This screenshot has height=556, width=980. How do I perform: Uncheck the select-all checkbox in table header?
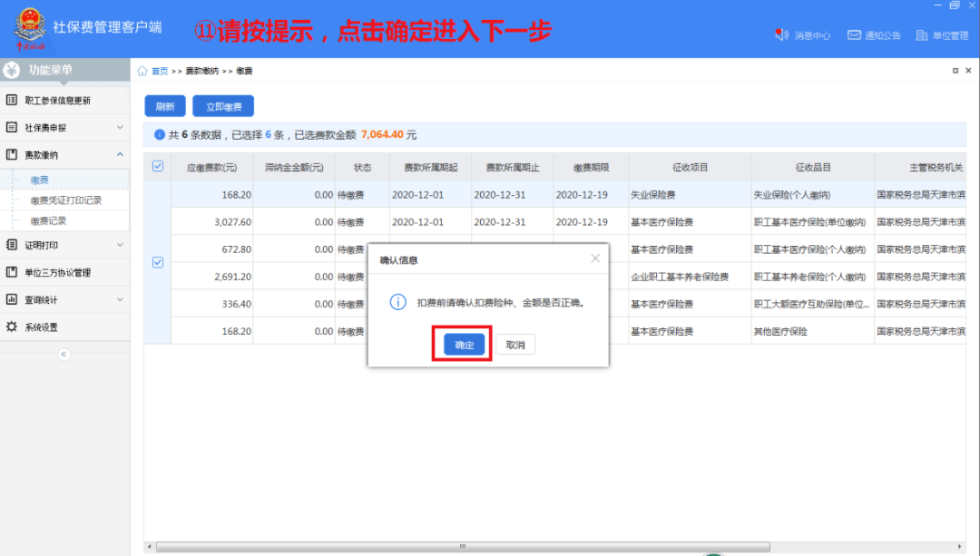[x=158, y=166]
